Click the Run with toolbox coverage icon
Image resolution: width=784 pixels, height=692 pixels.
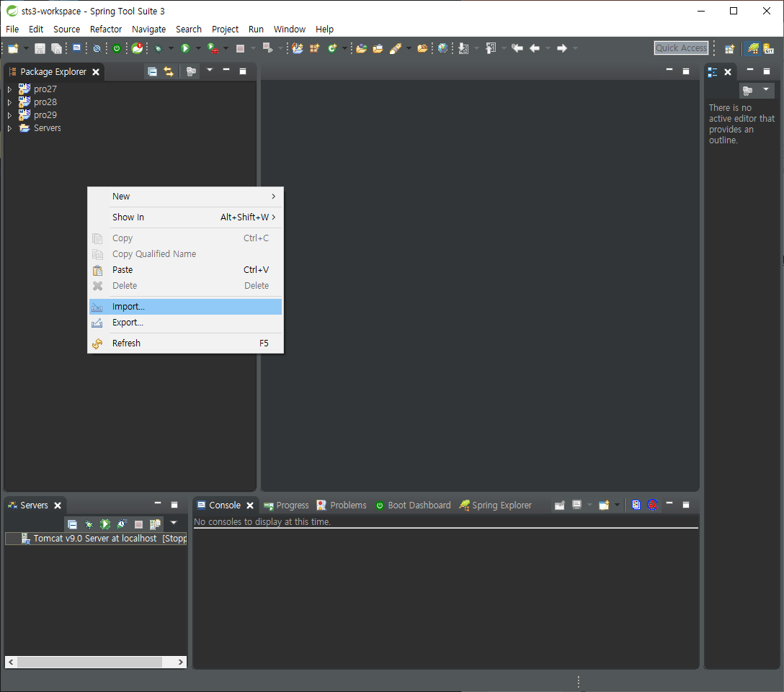tap(213, 48)
